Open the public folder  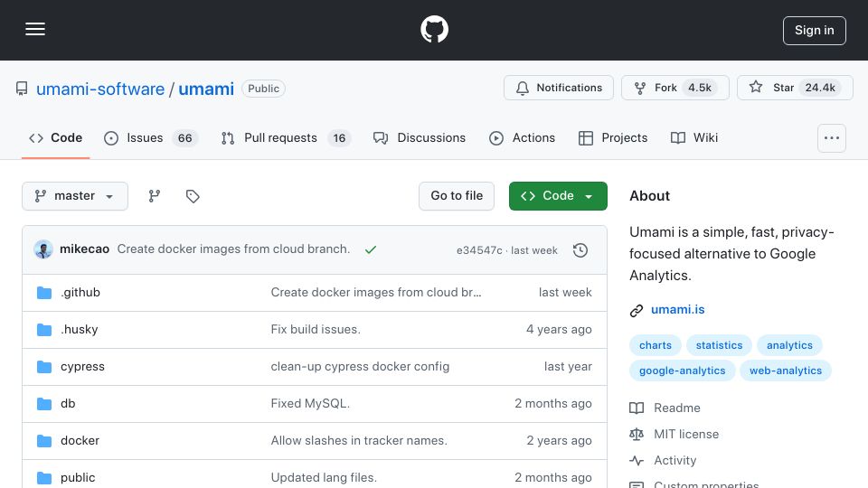(78, 477)
